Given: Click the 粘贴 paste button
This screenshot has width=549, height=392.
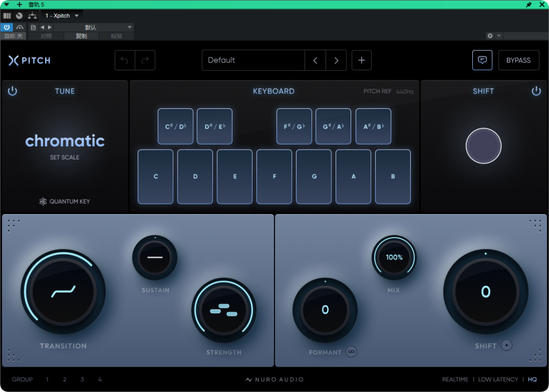Looking at the screenshot, I should pyautogui.click(x=116, y=36).
